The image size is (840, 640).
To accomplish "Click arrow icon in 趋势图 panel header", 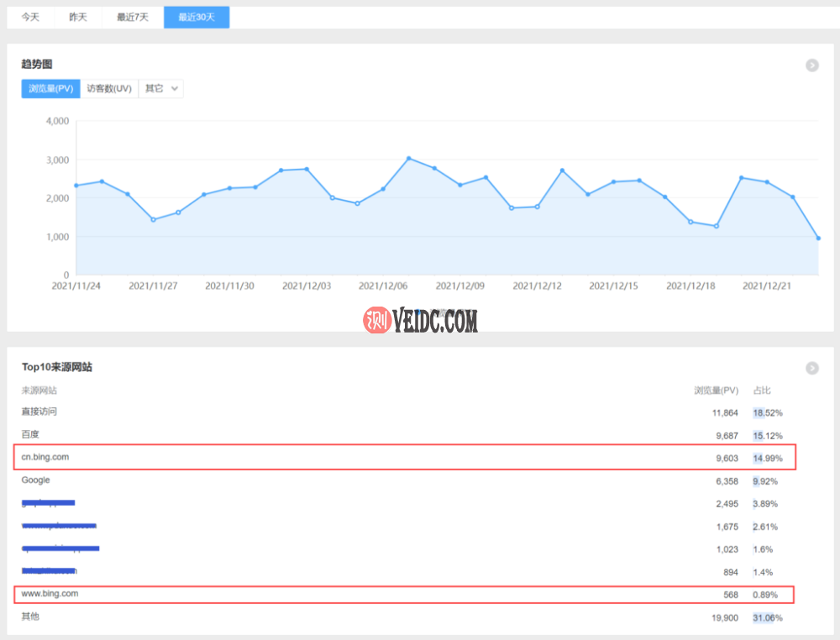I will (x=811, y=66).
